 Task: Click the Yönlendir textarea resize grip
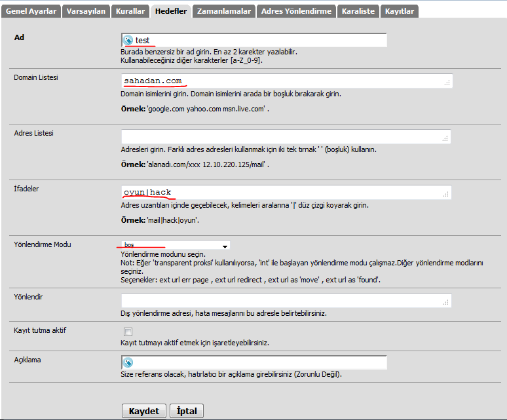click(446, 302)
